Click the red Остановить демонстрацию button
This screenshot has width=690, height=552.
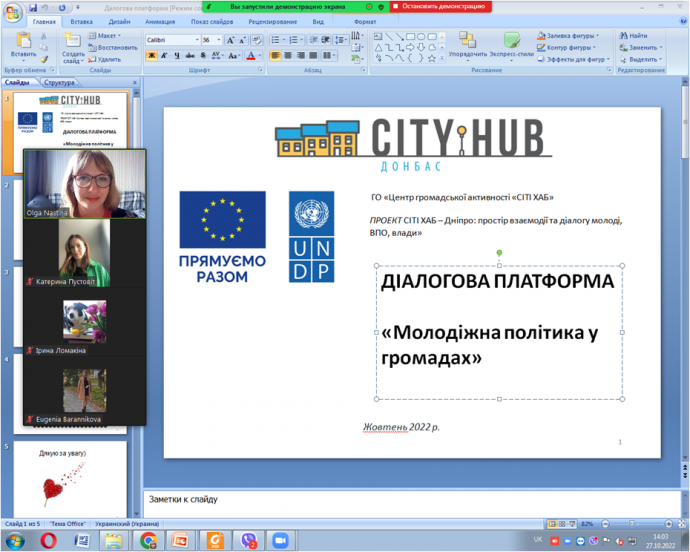(441, 6)
